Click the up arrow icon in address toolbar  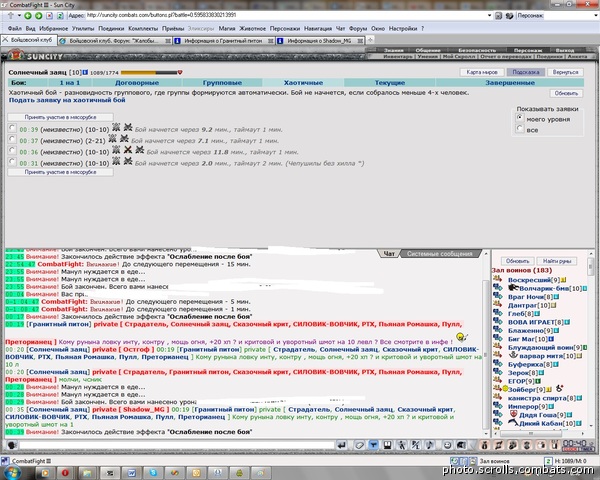[x=10, y=16]
